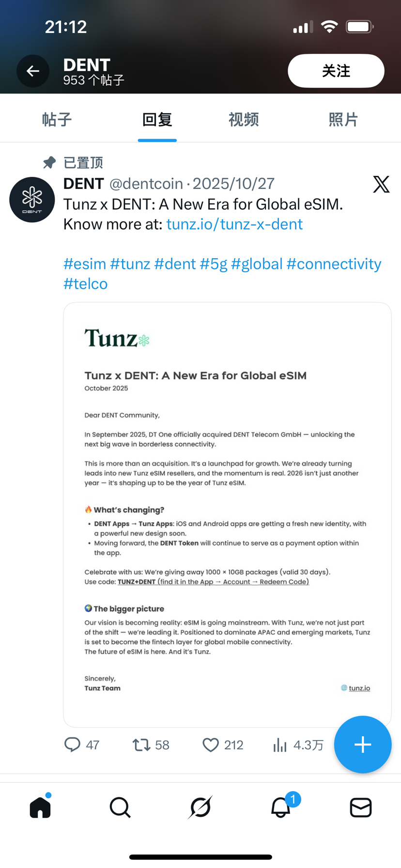401x868 pixels.
Task: Select the 回复 tab
Action: point(157,120)
